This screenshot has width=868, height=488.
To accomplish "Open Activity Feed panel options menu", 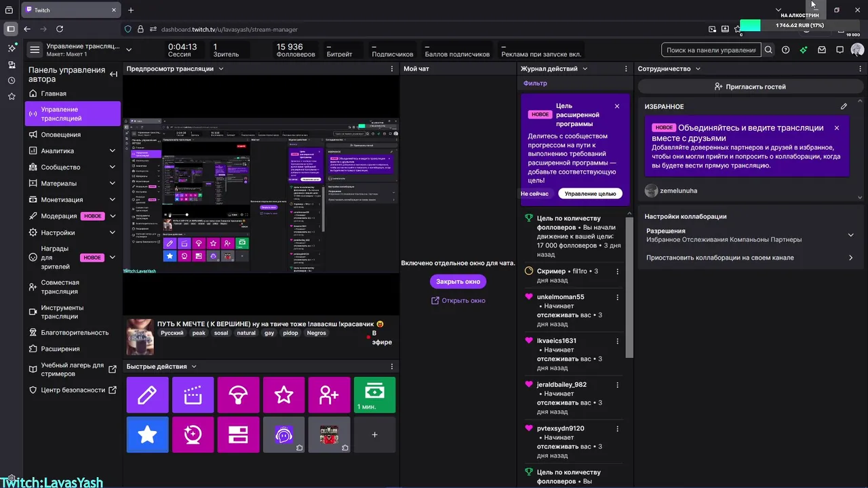I will click(x=626, y=69).
